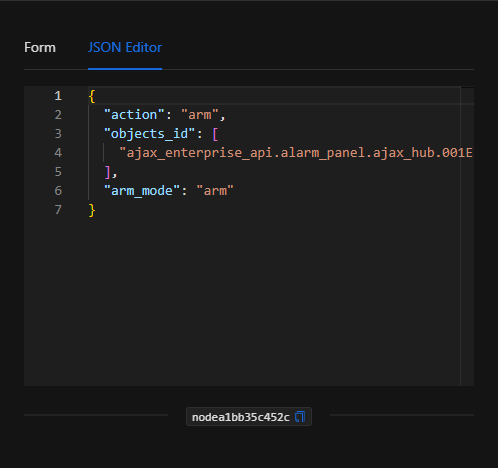
Task: Click the "arm" value on arm_mode line
Action: [215, 191]
